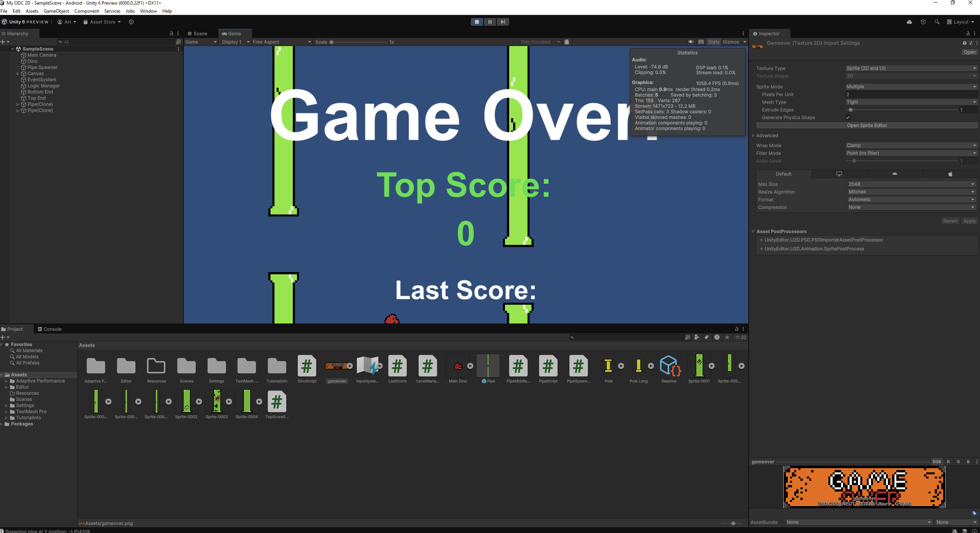The width and height of the screenshot is (980, 533).
Task: Open the GameObject menu
Action: tap(56, 11)
